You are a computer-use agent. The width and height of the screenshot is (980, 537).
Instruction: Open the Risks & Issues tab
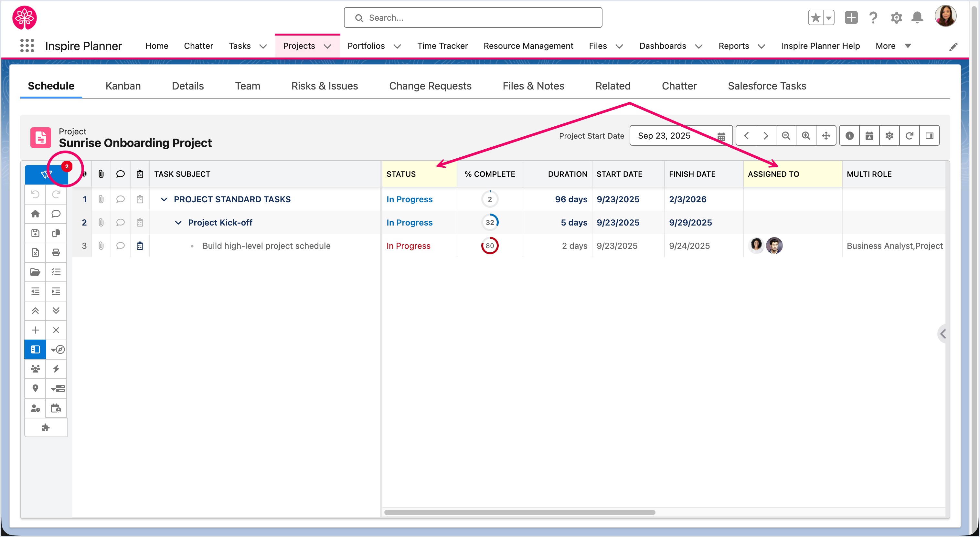coord(325,86)
